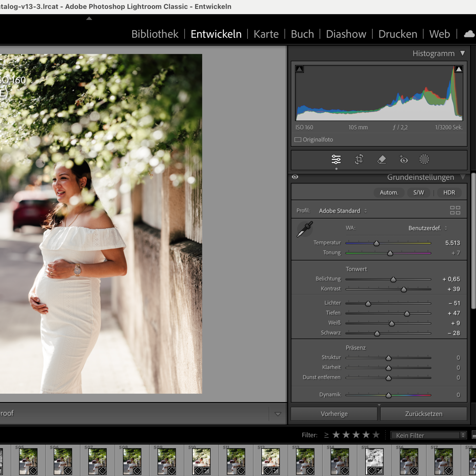This screenshot has width=476, height=476.
Task: Pick the white balance eyedropper
Action: (x=305, y=229)
